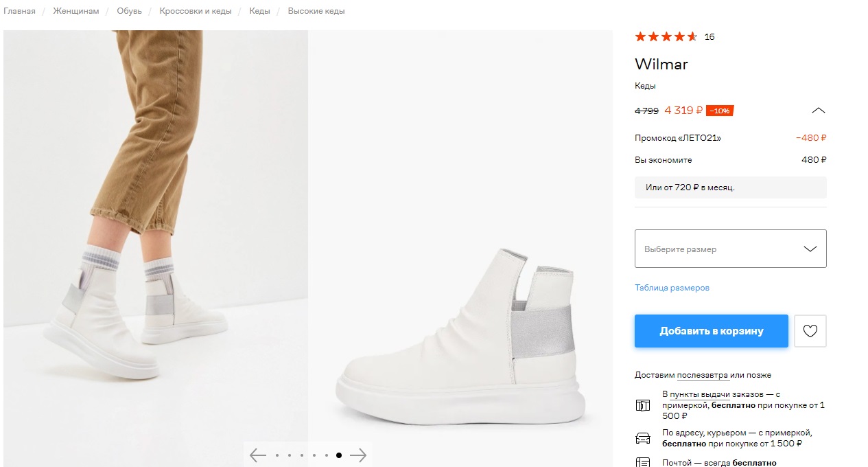The width and height of the screenshot is (868, 467).
Task: Go to previous product photo with left arrow
Action: pyautogui.click(x=258, y=455)
